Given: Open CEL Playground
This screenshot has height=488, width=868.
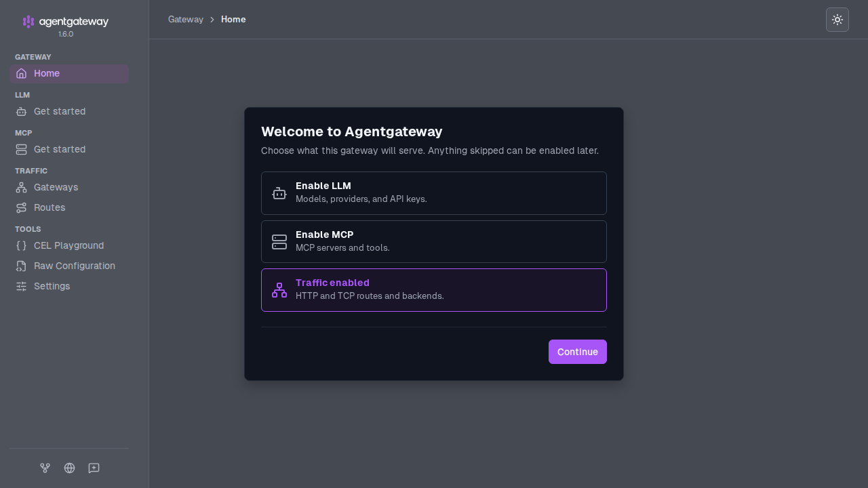Looking at the screenshot, I should [69, 245].
